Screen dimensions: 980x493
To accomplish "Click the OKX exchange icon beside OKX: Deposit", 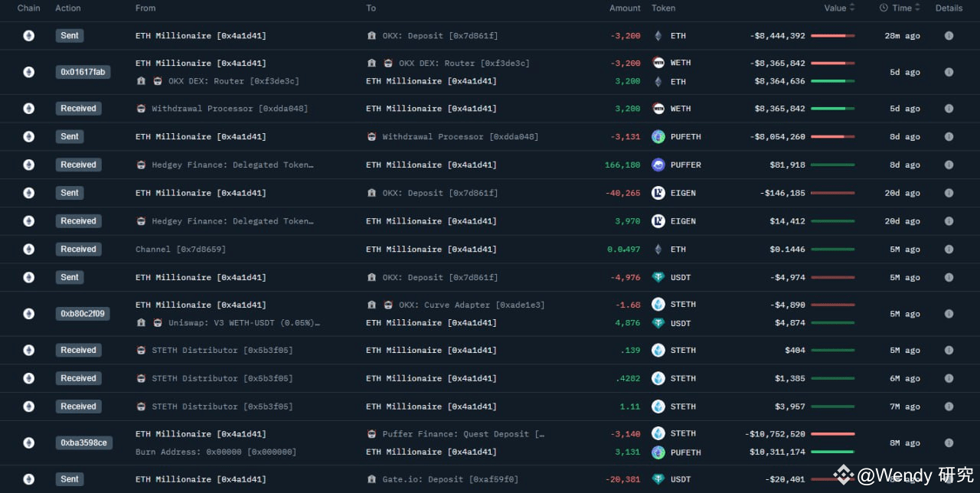I will click(x=371, y=35).
